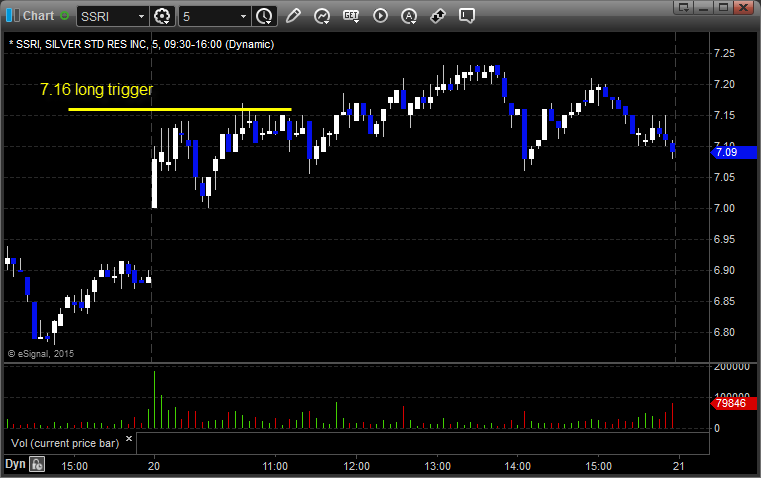The width and height of the screenshot is (761, 478).
Task: Click the 6.80 price axis label
Action: [725, 332]
